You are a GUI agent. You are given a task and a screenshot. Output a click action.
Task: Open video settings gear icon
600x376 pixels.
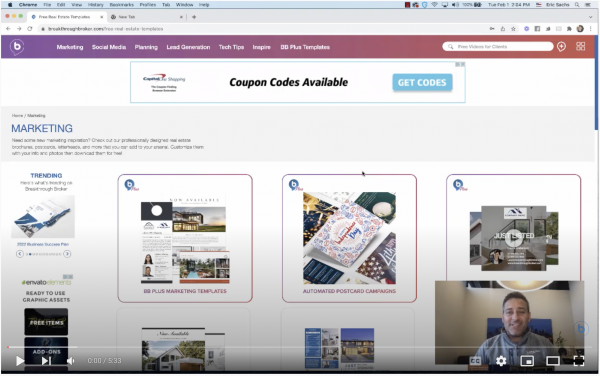(x=501, y=361)
